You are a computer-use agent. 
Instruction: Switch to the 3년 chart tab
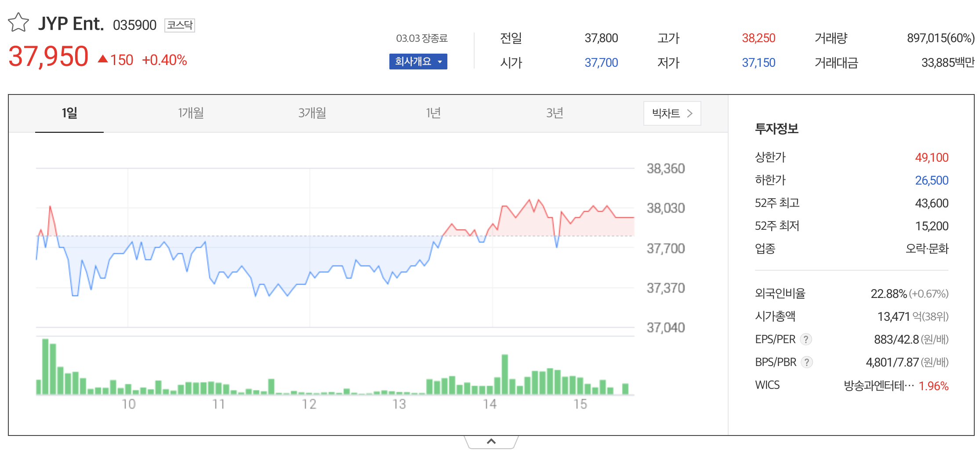(x=555, y=113)
